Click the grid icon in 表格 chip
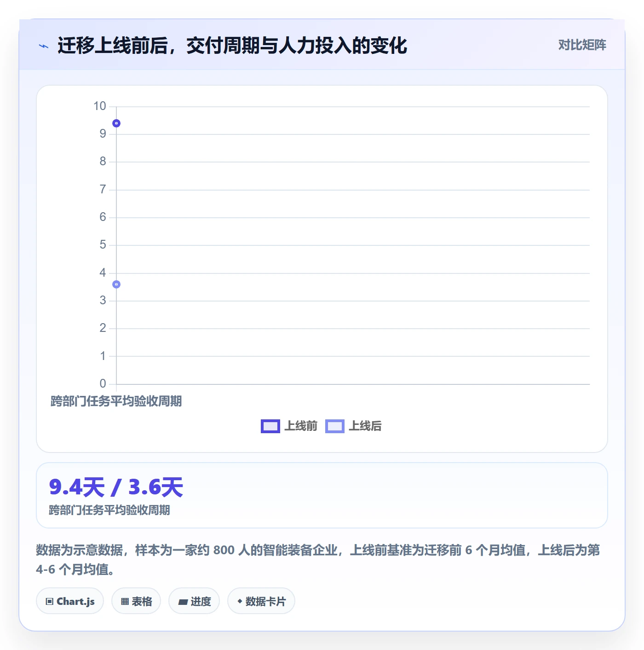 [x=125, y=601]
